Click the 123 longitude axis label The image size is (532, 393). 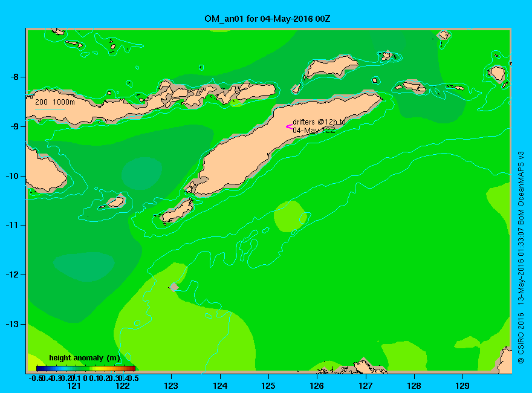coord(171,386)
